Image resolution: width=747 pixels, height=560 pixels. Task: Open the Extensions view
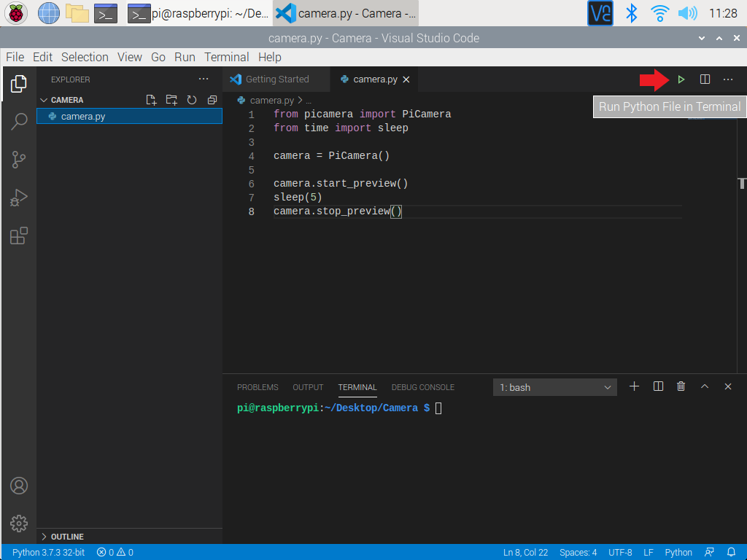19,236
